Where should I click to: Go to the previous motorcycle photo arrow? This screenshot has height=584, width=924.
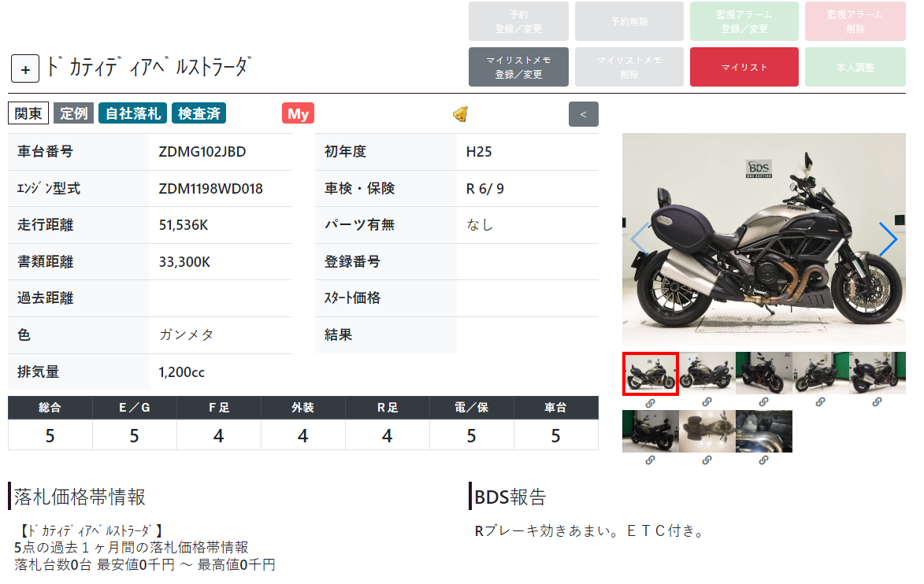640,239
